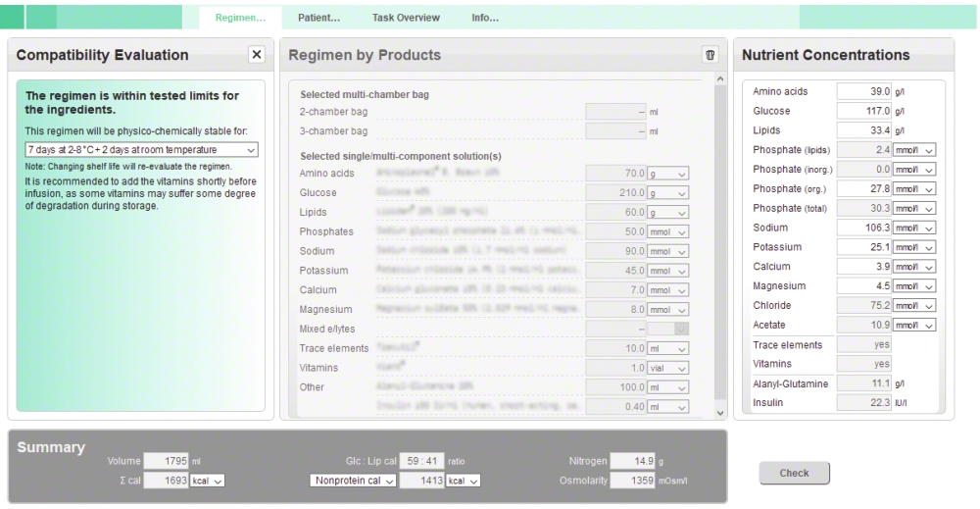Viewport: 980px width, 509px height.
Task: Open the Nonprotein cal selector dropdown
Action: 353,481
